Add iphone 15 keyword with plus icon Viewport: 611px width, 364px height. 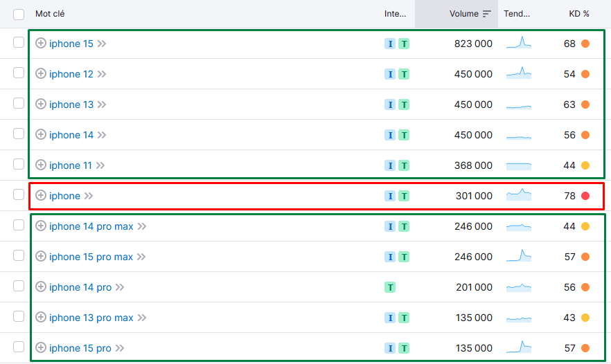coord(41,43)
